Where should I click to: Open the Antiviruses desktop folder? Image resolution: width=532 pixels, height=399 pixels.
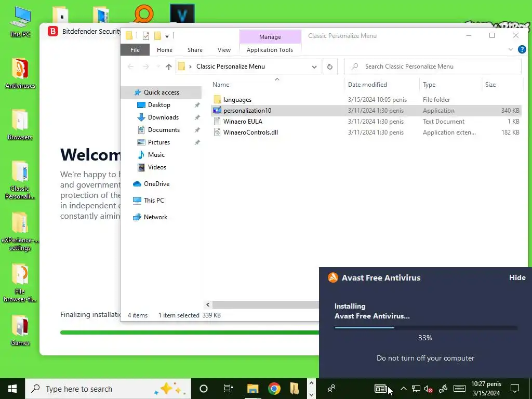[x=20, y=73]
